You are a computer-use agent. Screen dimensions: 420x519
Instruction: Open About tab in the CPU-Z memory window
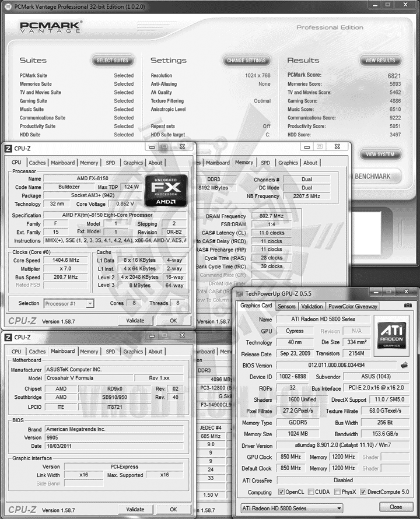click(x=310, y=163)
